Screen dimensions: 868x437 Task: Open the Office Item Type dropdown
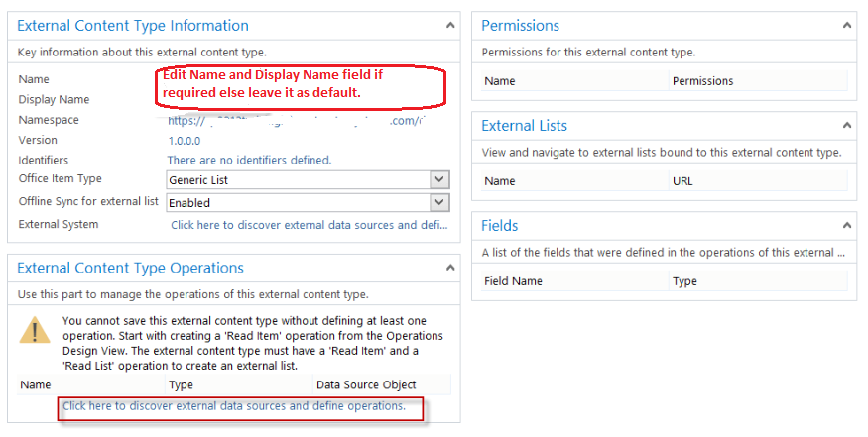pyautogui.click(x=440, y=179)
